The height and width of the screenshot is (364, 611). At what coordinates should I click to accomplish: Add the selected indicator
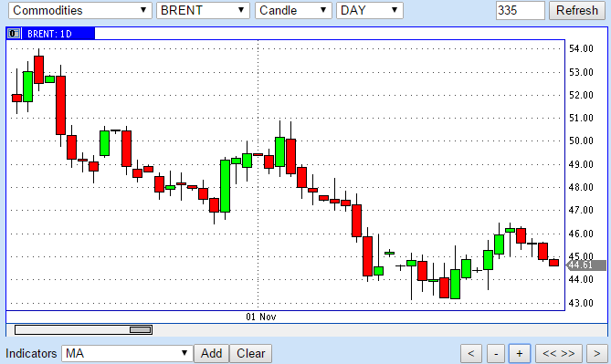pyautogui.click(x=211, y=353)
